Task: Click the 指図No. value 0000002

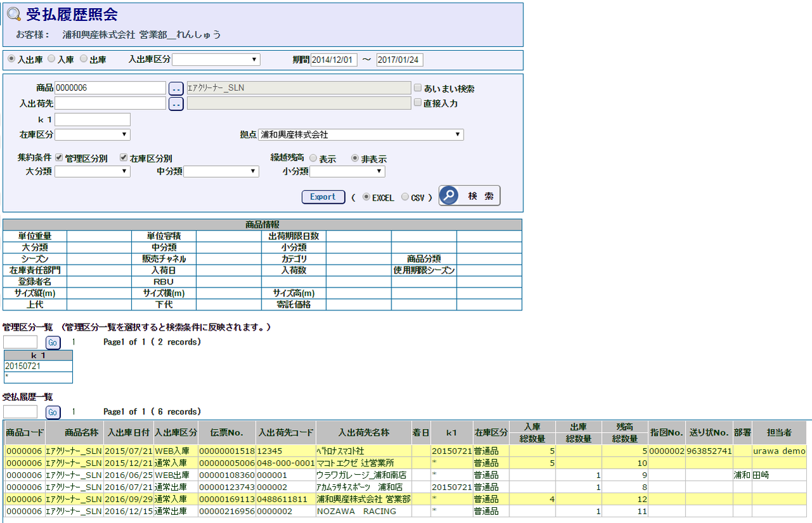Action: (666, 451)
